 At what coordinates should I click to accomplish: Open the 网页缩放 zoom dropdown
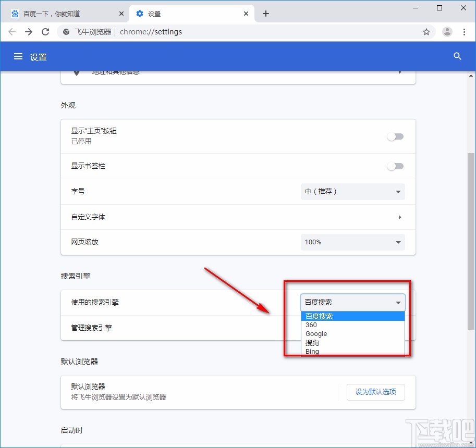click(352, 242)
